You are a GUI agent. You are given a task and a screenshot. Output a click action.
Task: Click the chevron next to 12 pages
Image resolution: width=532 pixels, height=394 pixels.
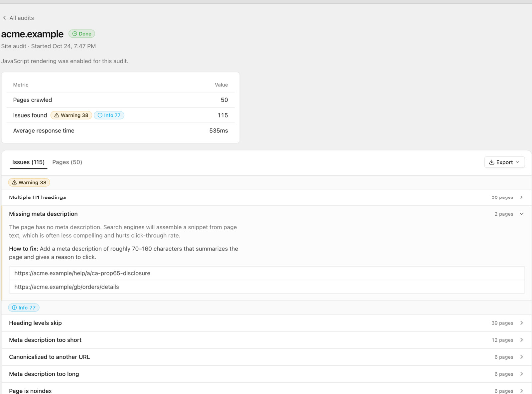click(521, 340)
